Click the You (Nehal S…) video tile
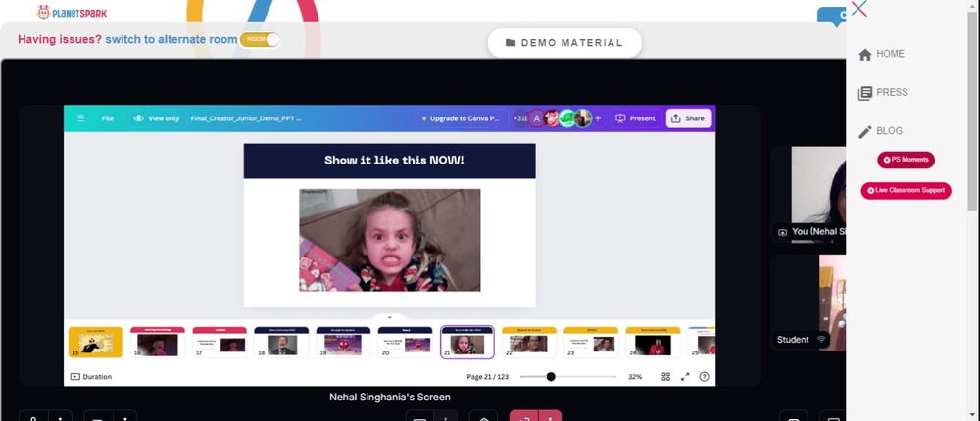980x421 pixels. [x=808, y=195]
